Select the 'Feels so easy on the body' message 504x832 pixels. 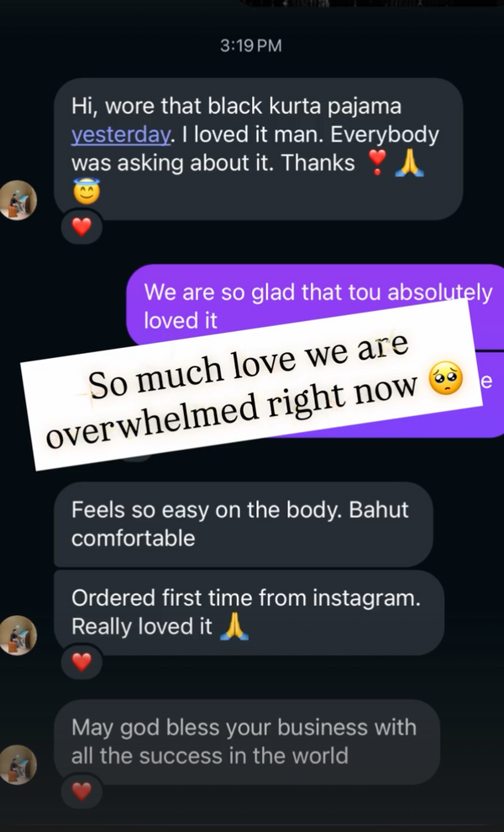point(244,524)
